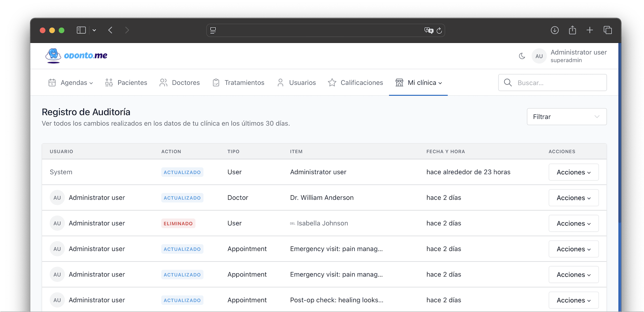Click Administrator user item in System row
Image resolution: width=644 pixels, height=312 pixels.
tap(318, 172)
